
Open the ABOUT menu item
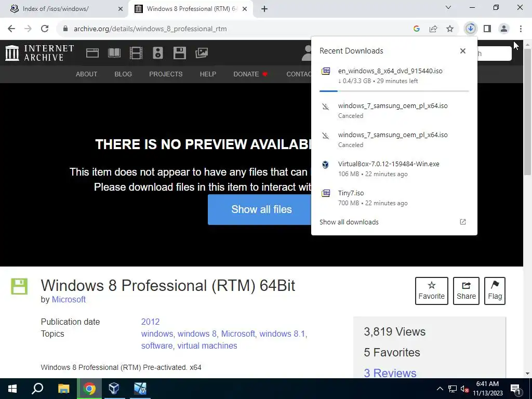click(87, 74)
